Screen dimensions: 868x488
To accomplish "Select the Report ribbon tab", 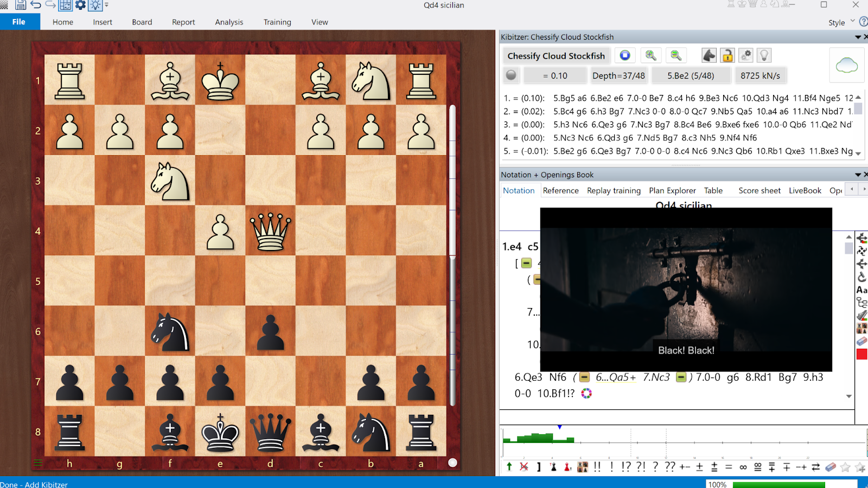I will click(183, 22).
